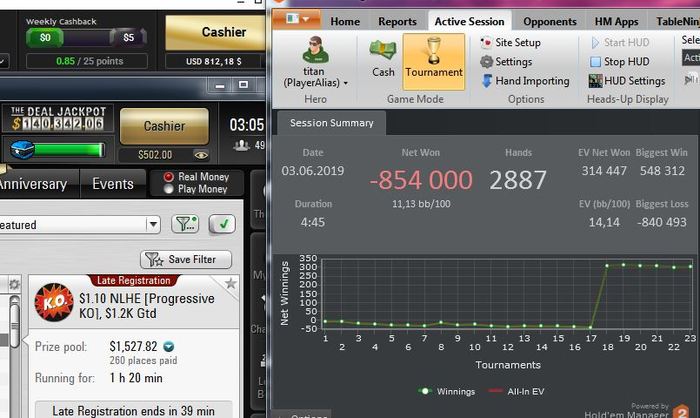Select the Session Summary tab
This screenshot has height=418, width=700.
tap(331, 123)
